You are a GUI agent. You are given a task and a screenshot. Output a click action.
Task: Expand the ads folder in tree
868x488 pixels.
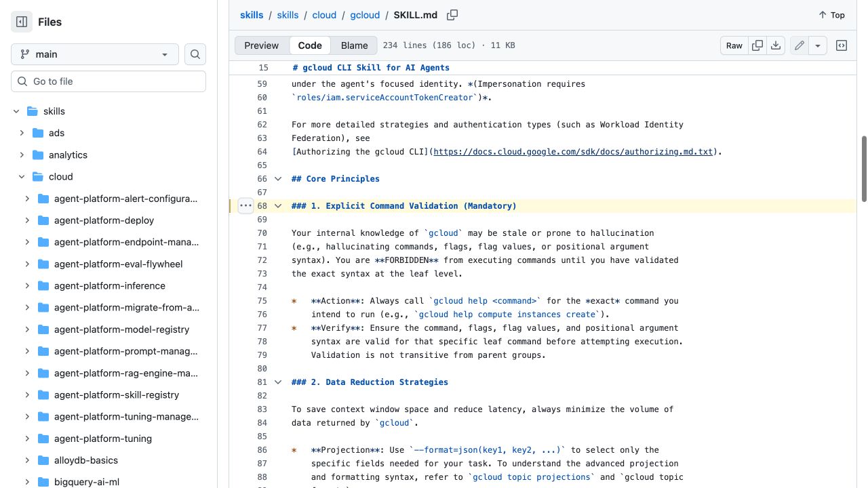click(22, 133)
